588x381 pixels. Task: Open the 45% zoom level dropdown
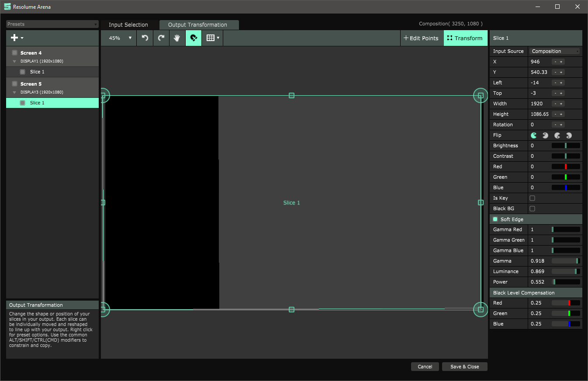coord(120,38)
